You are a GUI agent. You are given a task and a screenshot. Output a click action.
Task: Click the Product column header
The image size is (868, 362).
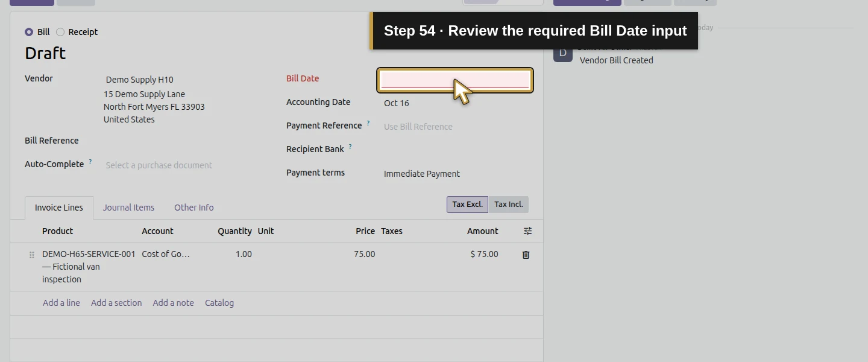(x=58, y=231)
